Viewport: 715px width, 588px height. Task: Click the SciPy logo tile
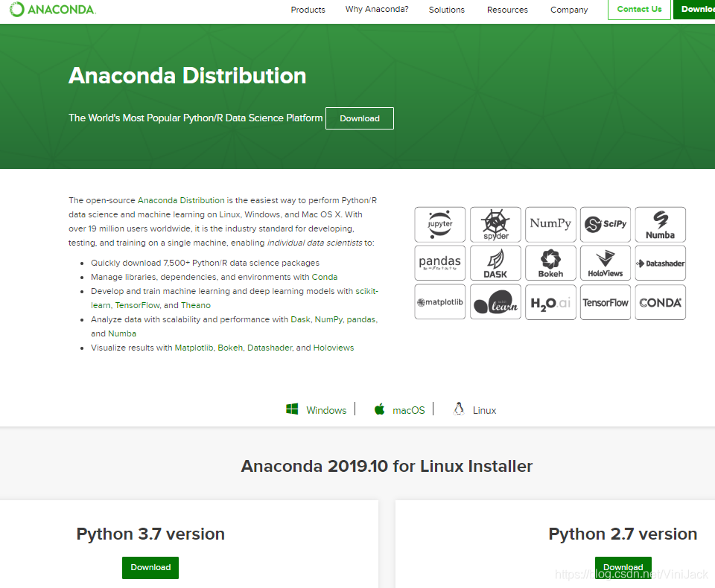605,224
